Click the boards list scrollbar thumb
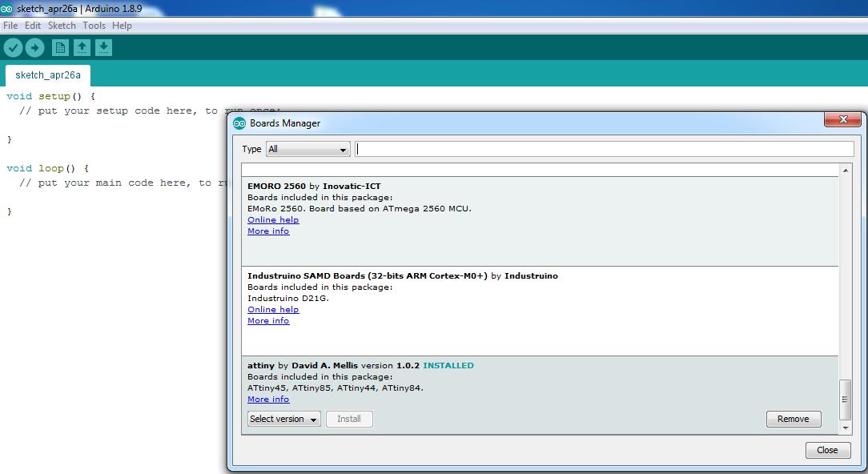868x474 pixels. point(846,400)
